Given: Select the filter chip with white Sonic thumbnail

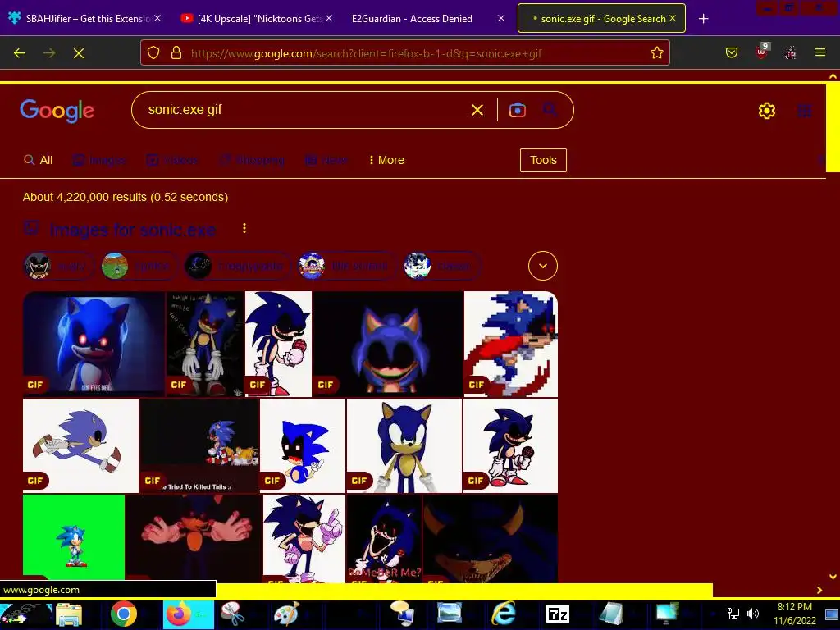Looking at the screenshot, I should 442,267.
